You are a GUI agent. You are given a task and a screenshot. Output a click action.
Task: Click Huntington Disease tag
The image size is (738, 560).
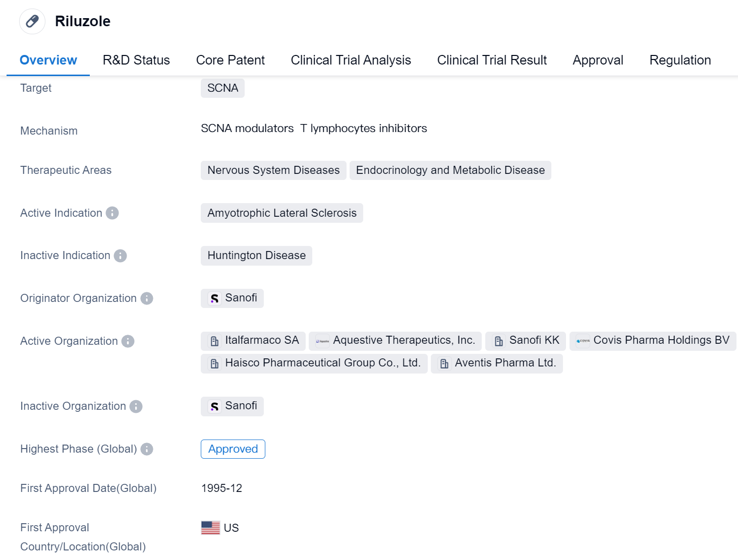pyautogui.click(x=256, y=256)
